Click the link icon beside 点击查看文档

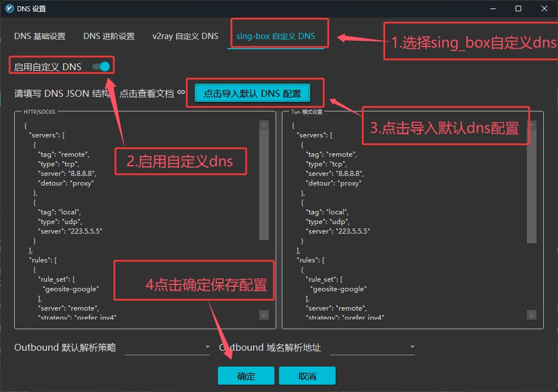coord(182,92)
